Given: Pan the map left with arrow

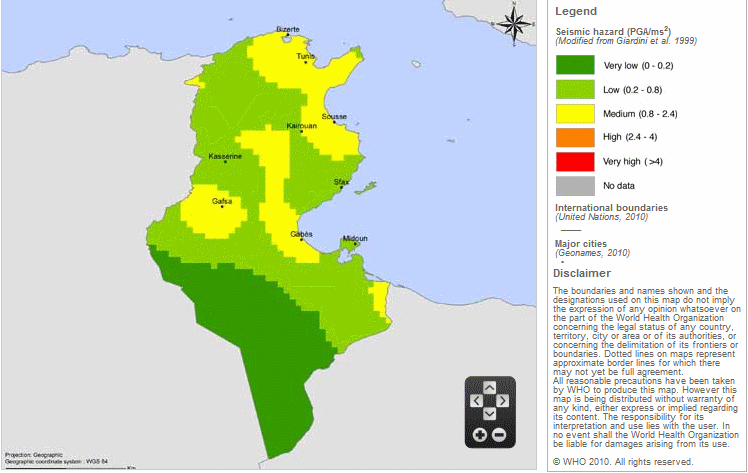Looking at the screenshot, I should pyautogui.click(x=477, y=401).
